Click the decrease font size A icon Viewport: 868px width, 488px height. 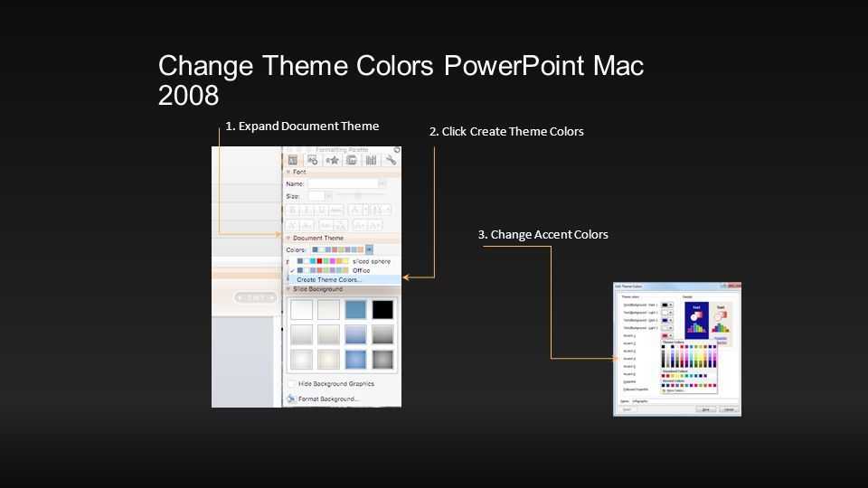374,226
